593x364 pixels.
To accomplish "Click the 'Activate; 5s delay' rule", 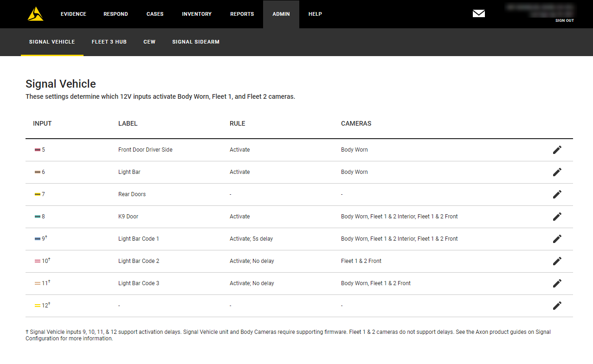I will pos(251,239).
